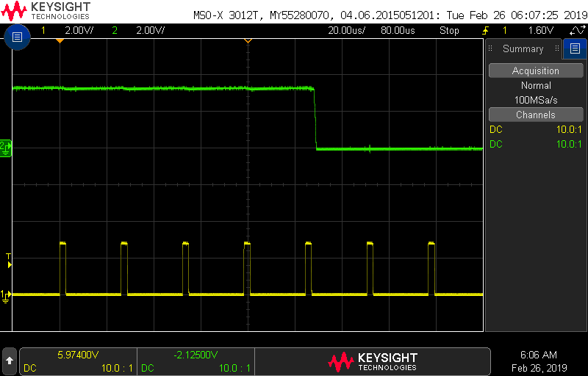The height and width of the screenshot is (376, 588).
Task: Open the channel 2 -2.12500V status box
Action: (x=196, y=361)
